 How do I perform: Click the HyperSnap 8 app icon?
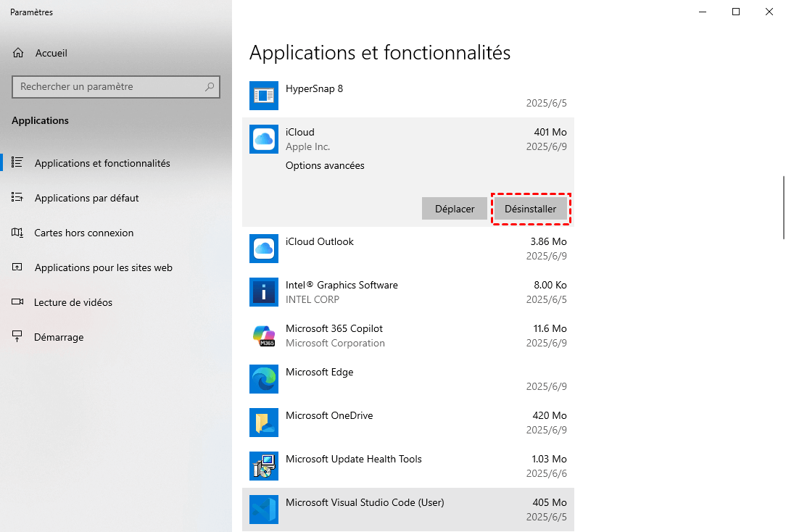point(263,96)
